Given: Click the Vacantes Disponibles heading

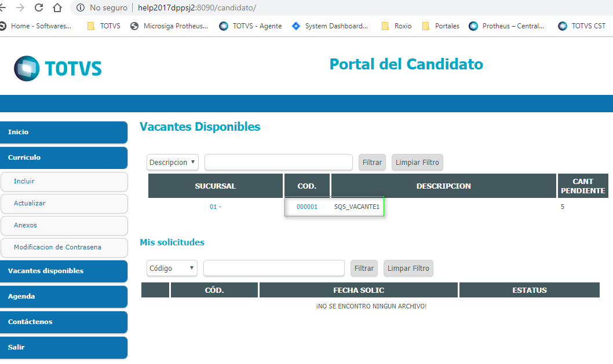Looking at the screenshot, I should pos(200,127).
